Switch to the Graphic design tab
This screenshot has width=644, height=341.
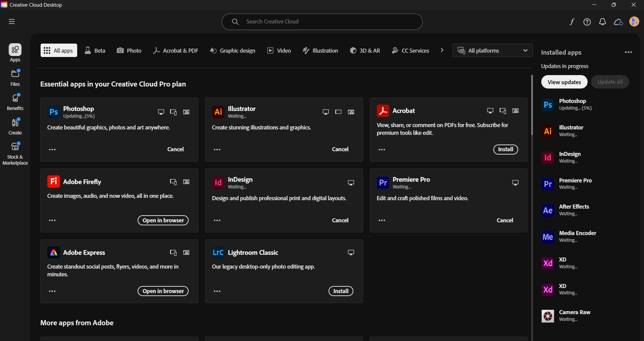pyautogui.click(x=233, y=50)
